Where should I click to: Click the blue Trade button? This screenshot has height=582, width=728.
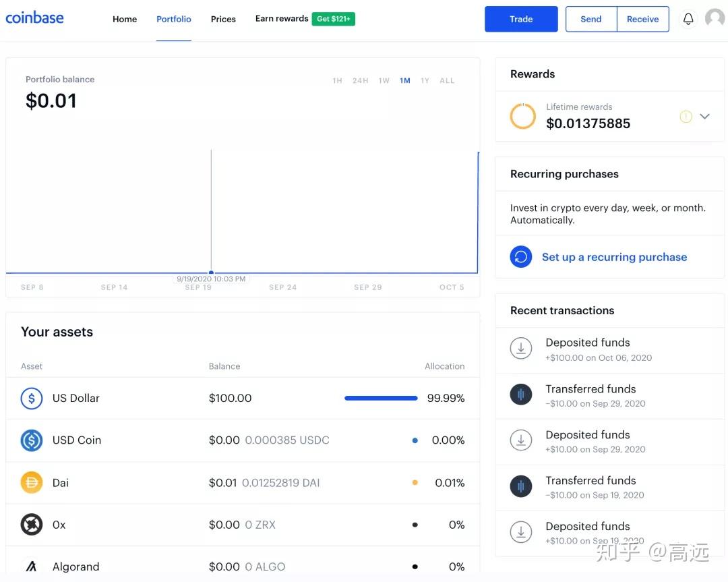coord(521,19)
